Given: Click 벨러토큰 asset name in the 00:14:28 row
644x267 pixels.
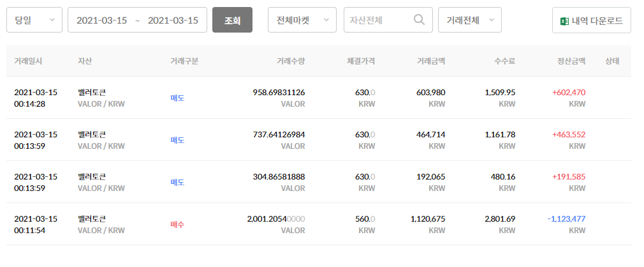Looking at the screenshot, I should [92, 92].
